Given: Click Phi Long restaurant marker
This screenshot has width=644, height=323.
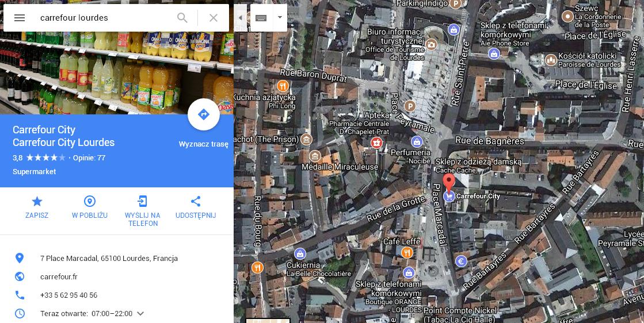Looking at the screenshot, I should tap(282, 86).
